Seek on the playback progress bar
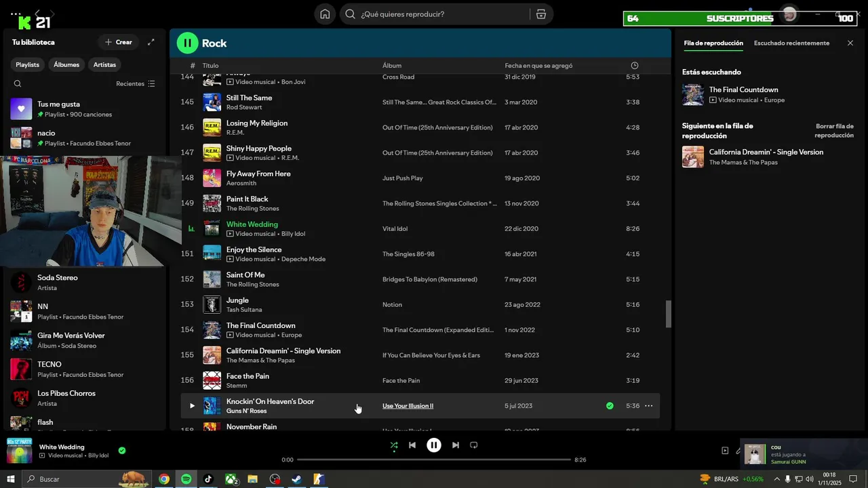Image resolution: width=868 pixels, height=488 pixels. [x=434, y=460]
